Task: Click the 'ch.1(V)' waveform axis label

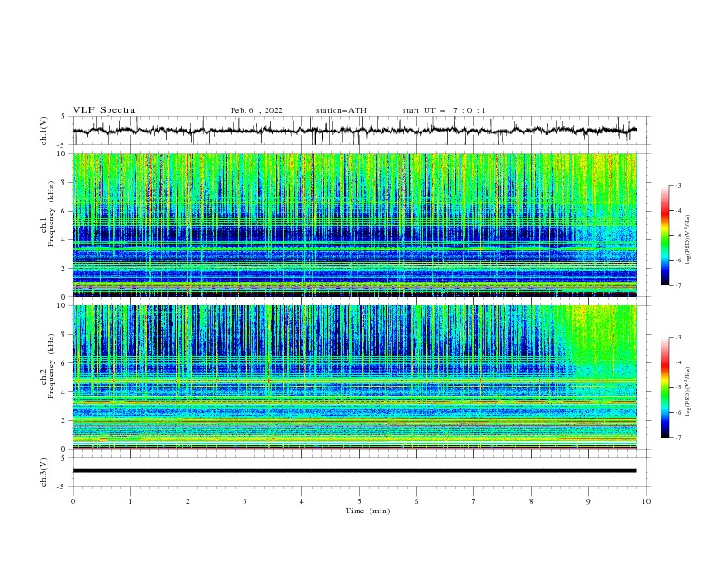Action: (x=44, y=131)
